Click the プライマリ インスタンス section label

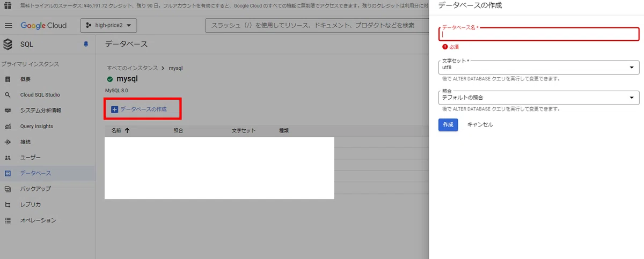(x=30, y=64)
